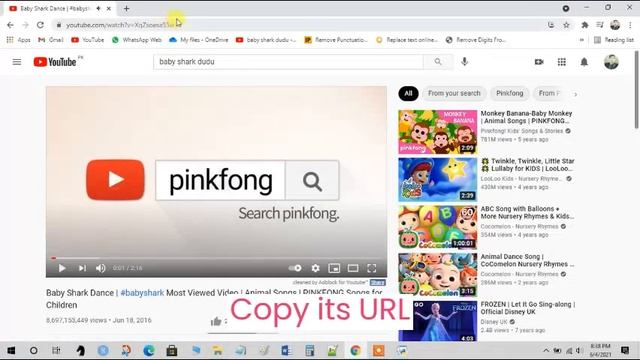Viewport: 640px width, 360px height.
Task: Mute the tab via speaker icon
Action: tap(98, 8)
